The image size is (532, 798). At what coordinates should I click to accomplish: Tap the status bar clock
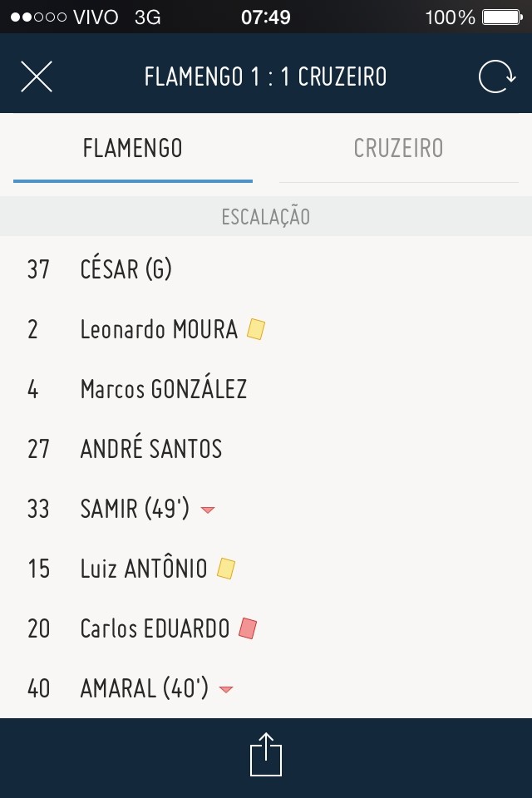[x=266, y=17]
